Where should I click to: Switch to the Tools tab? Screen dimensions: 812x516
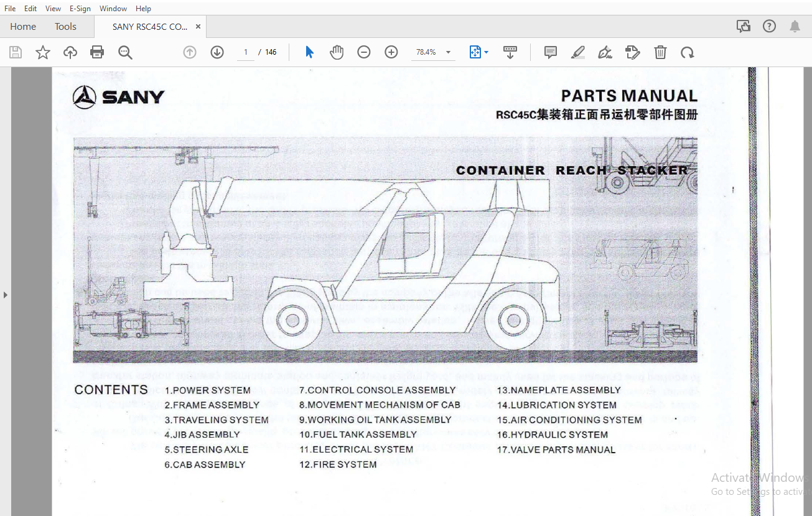[x=65, y=26]
